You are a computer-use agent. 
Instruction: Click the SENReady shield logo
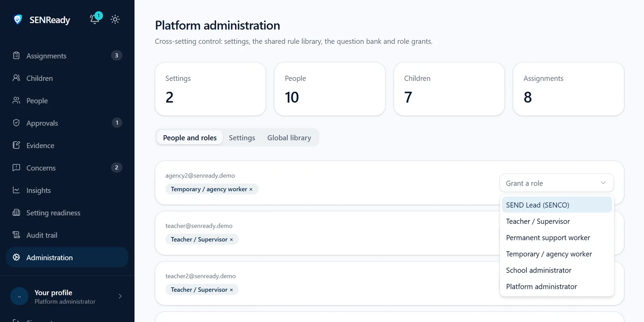(x=18, y=19)
